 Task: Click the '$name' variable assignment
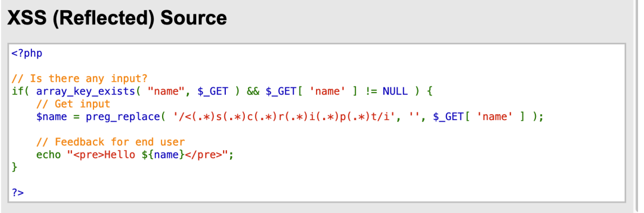pyautogui.click(x=52, y=117)
